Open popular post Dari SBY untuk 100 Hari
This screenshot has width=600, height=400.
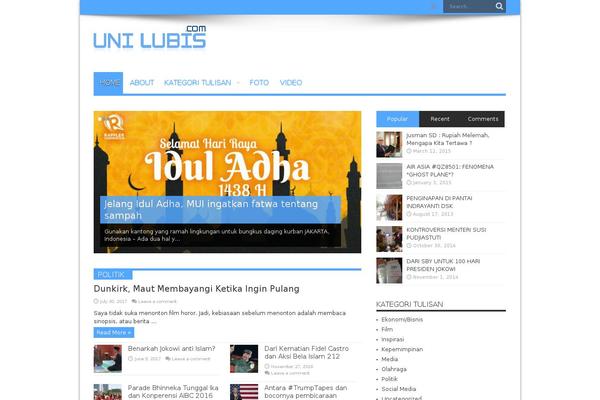443,265
